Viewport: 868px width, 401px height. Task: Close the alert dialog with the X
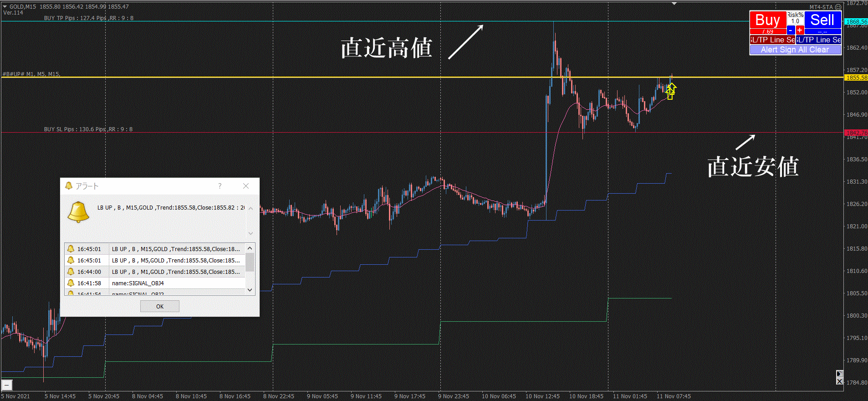point(246,186)
